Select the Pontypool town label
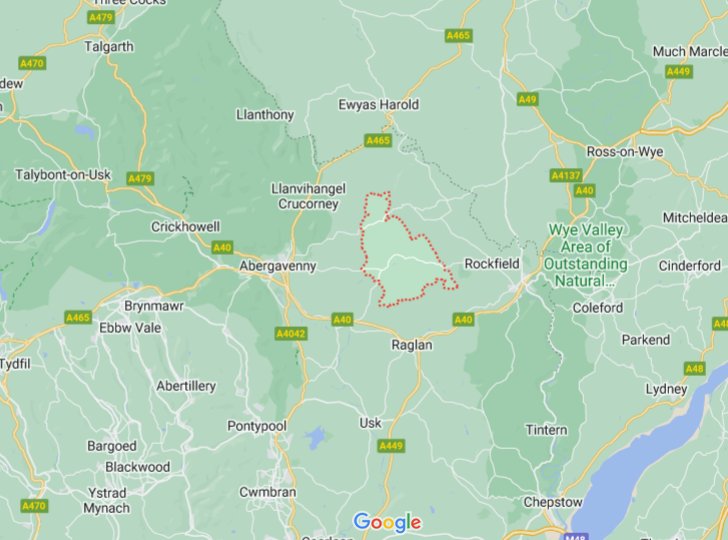Screen dimensions: 728x540 pos(257,426)
